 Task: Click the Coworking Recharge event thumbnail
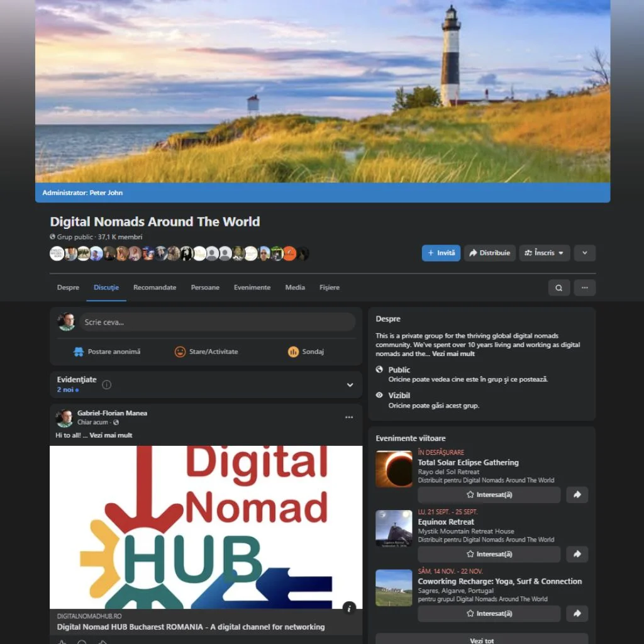394,588
